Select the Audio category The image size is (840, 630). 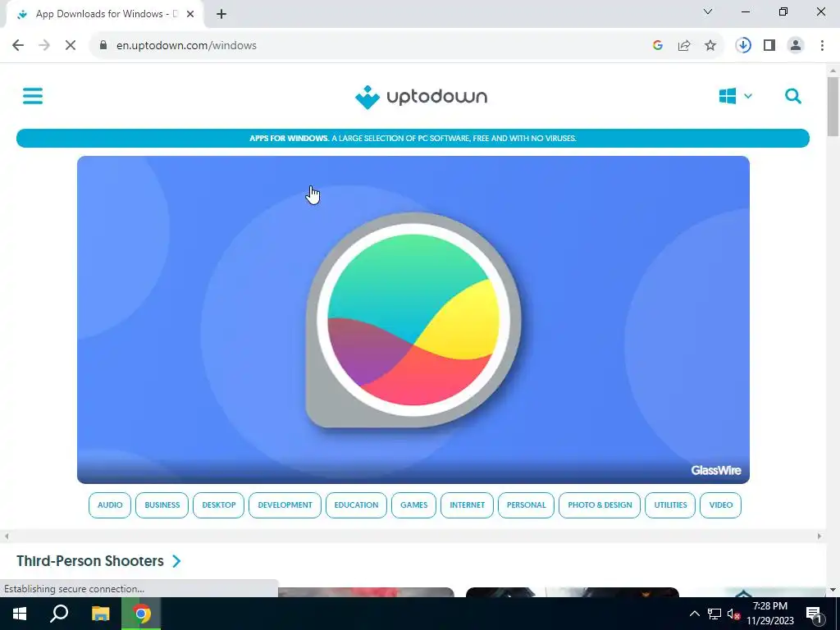pyautogui.click(x=110, y=505)
